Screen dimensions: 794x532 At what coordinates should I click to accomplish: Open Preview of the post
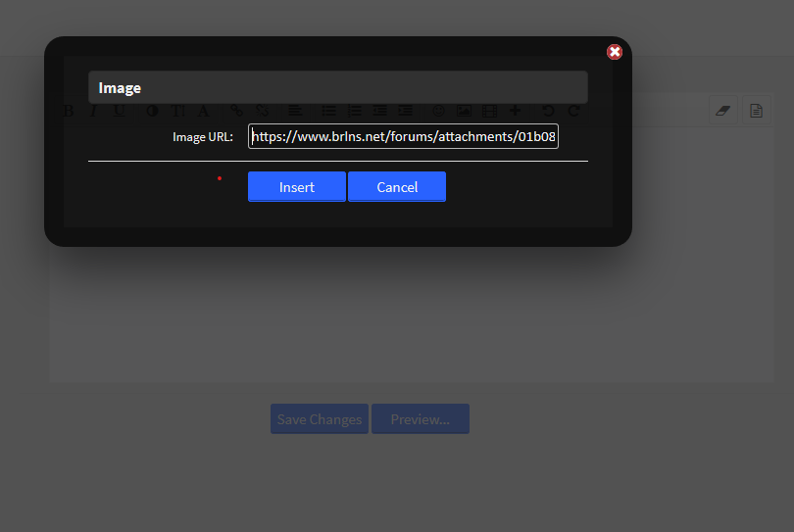point(421,419)
